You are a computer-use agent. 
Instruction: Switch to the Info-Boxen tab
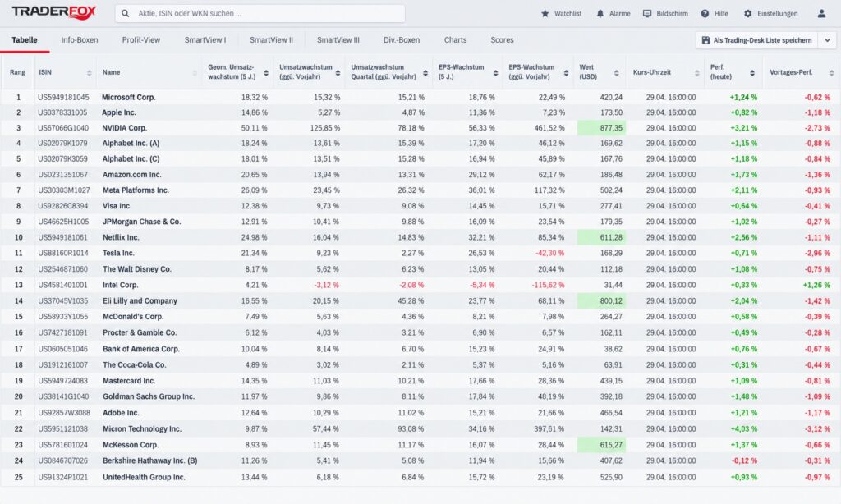pos(80,40)
